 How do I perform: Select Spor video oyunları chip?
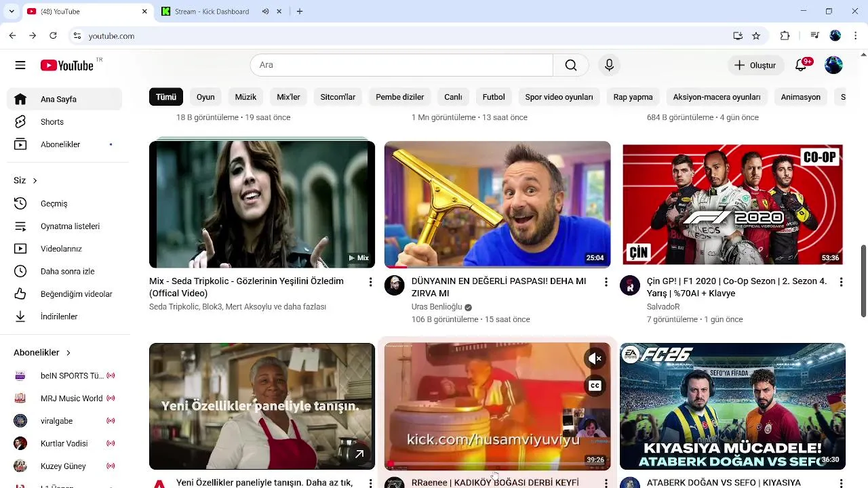coord(559,97)
